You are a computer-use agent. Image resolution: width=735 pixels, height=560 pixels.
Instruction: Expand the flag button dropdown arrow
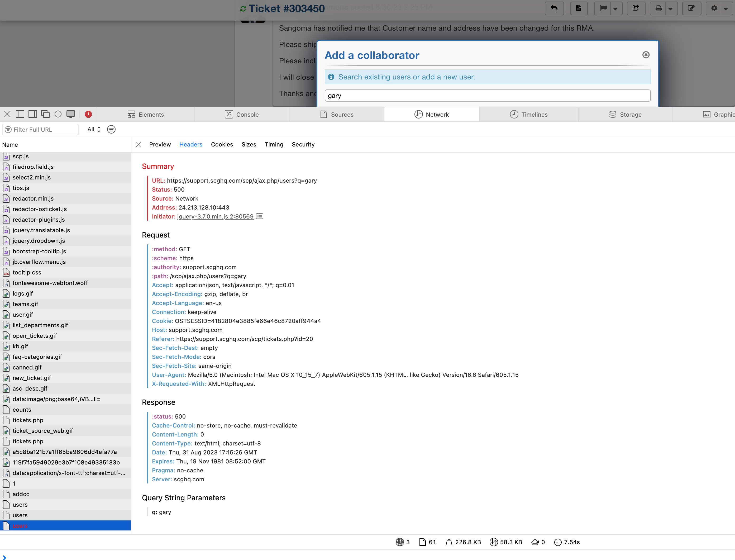[x=615, y=9]
